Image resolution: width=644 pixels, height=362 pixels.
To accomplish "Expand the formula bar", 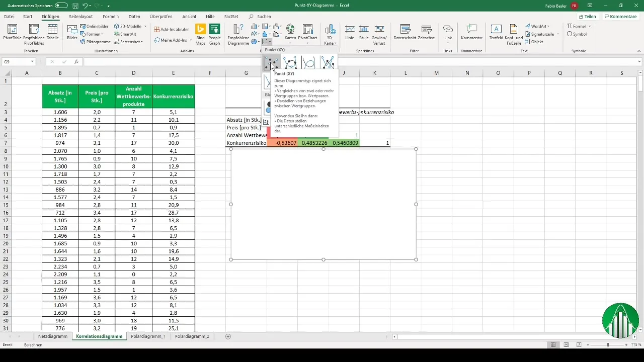I will (639, 62).
